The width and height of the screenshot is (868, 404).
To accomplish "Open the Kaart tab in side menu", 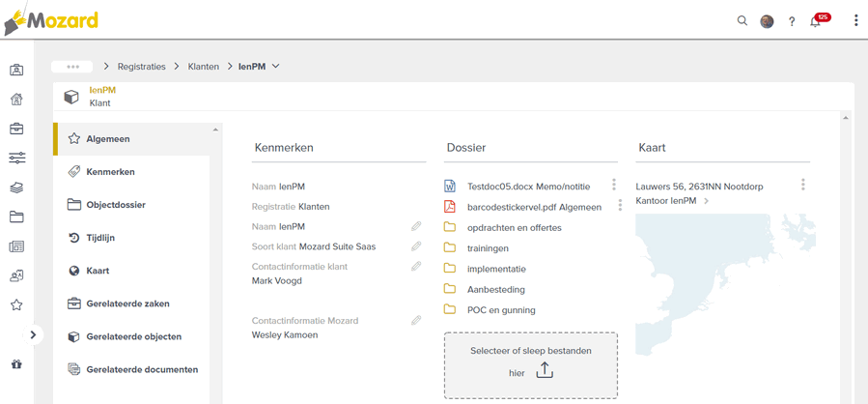I will (x=131, y=271).
